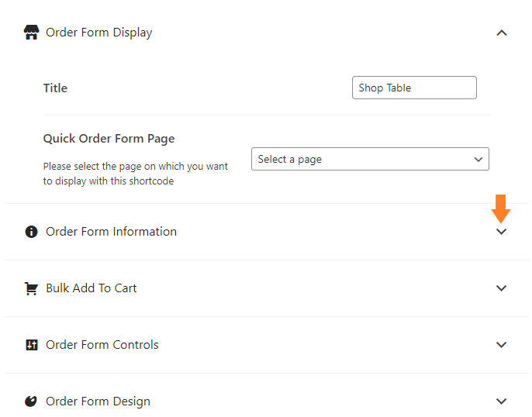Select the Order Form Controls heading

tap(102, 345)
